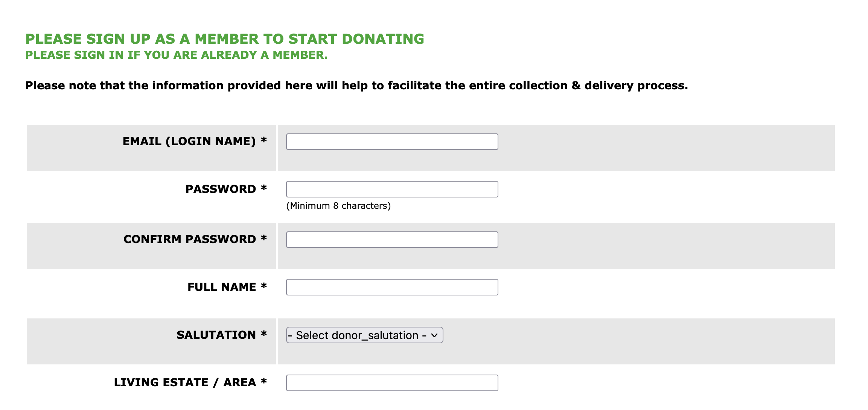The width and height of the screenshot is (868, 410).
Task: Click the PASSWORD input field
Action: click(x=392, y=190)
